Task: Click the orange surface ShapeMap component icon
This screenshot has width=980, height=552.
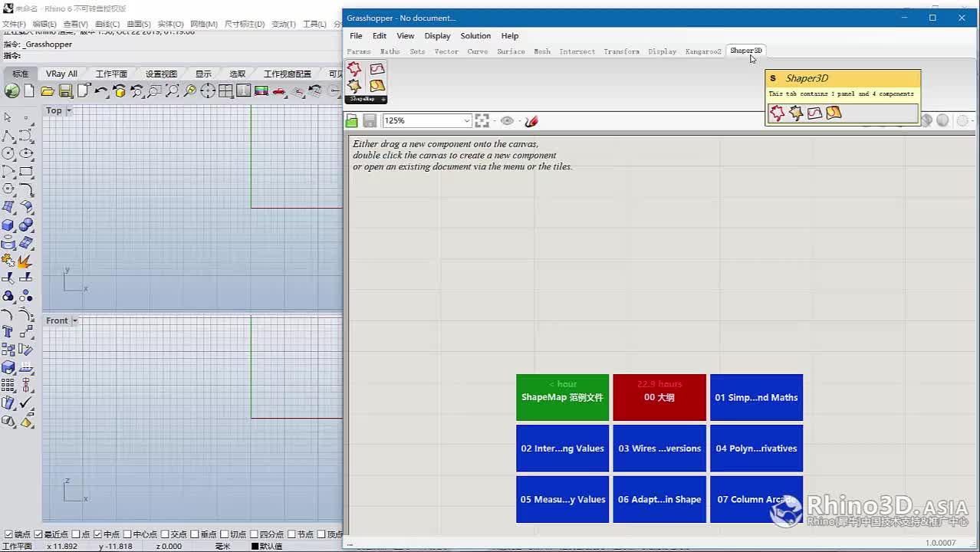Action: (377, 86)
